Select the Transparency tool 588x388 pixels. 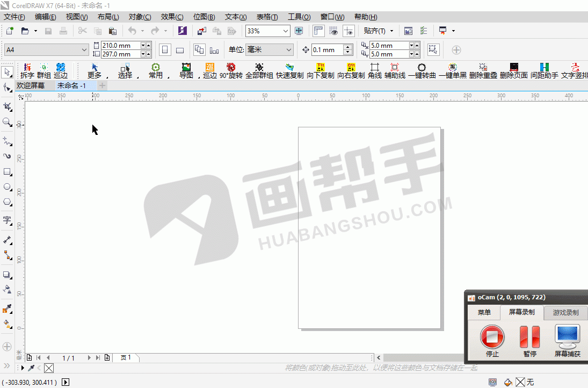coord(7,289)
